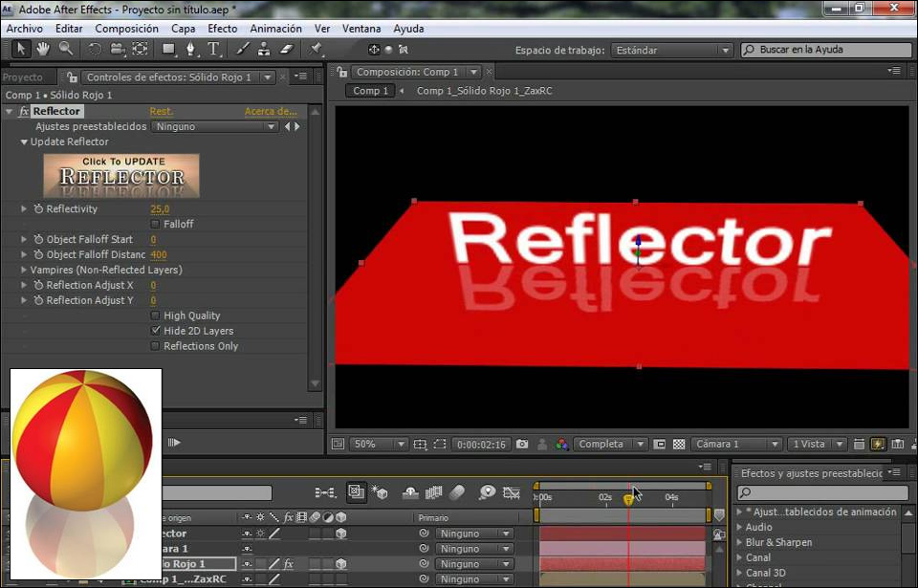Select the Eraser tool
918x588 pixels.
click(286, 49)
